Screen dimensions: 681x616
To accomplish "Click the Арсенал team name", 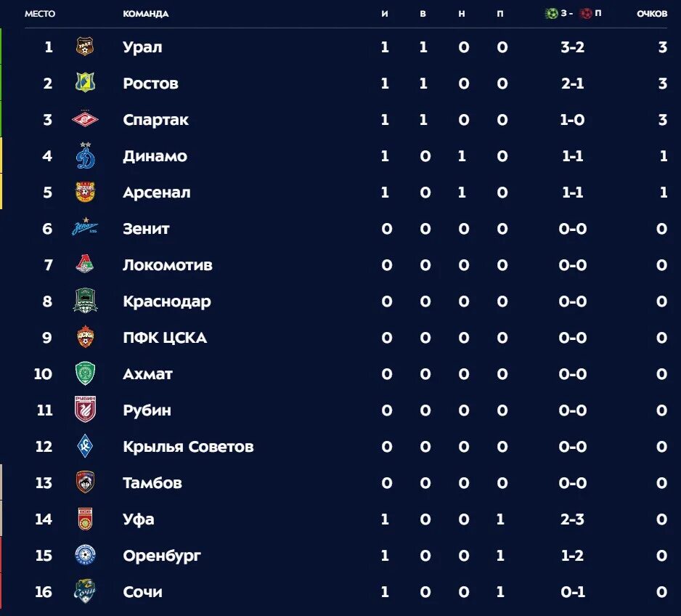I will 156,192.
